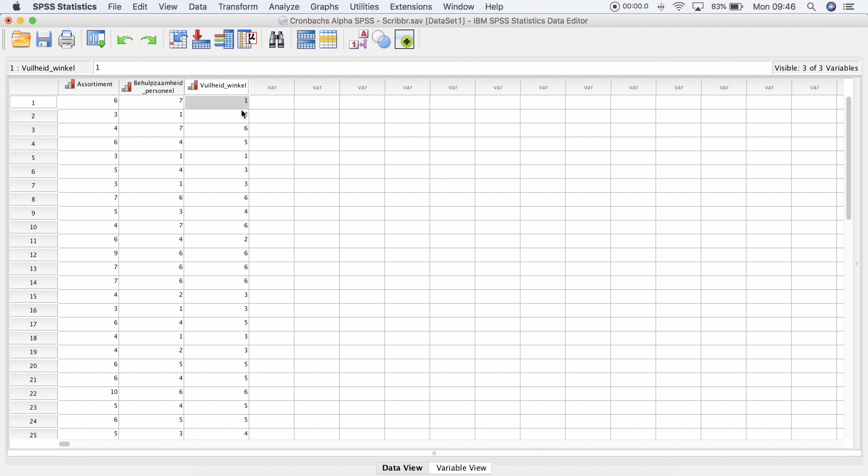Toggle Value Labels display icon
This screenshot has width=868, height=476.
click(x=358, y=40)
